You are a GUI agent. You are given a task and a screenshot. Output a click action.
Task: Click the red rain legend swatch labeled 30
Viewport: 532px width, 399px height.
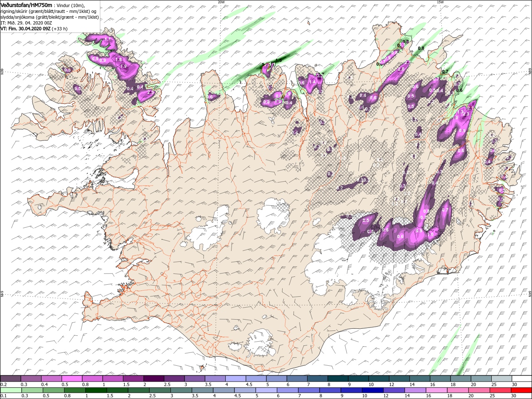click(x=522, y=390)
